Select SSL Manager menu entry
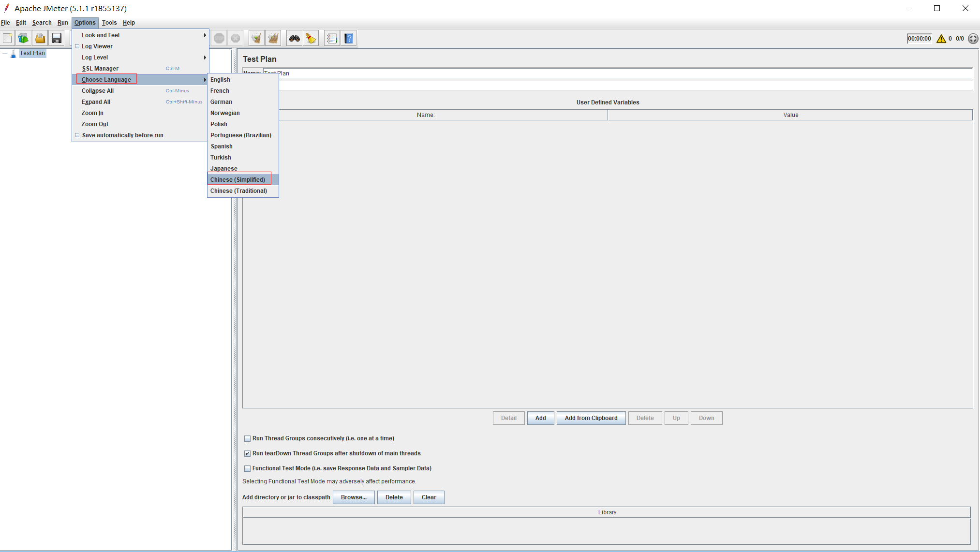The height and width of the screenshot is (552, 980). click(x=140, y=69)
